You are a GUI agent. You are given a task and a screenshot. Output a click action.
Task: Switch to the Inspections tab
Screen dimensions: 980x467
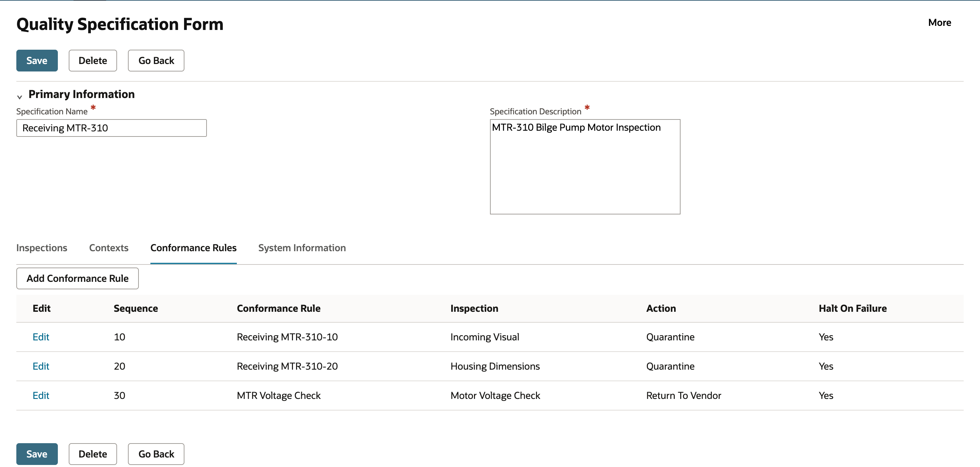(42, 248)
